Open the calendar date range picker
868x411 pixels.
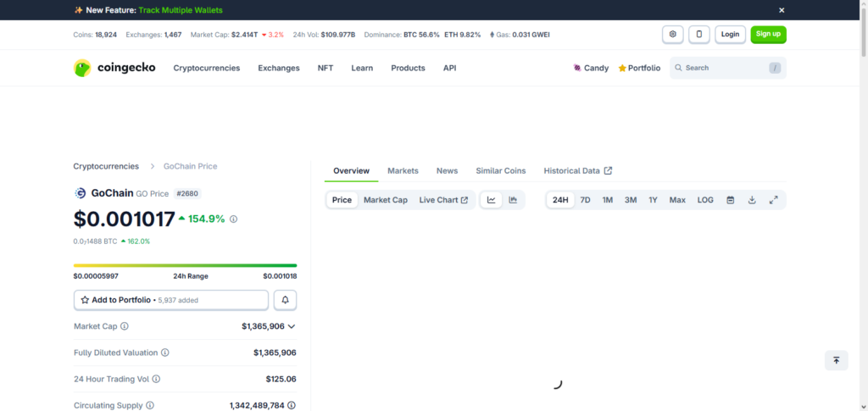click(730, 200)
